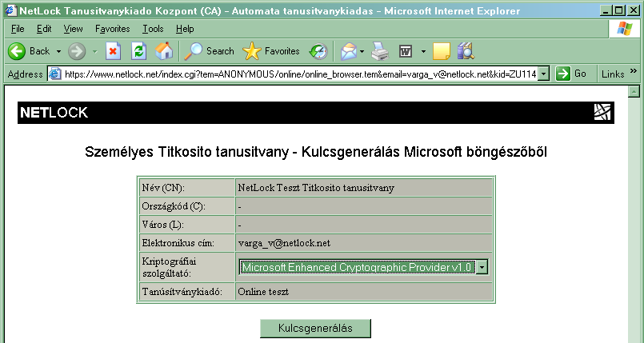Click the cryptographic provider dropdown arrow
The height and width of the screenshot is (343, 644).
(x=482, y=267)
